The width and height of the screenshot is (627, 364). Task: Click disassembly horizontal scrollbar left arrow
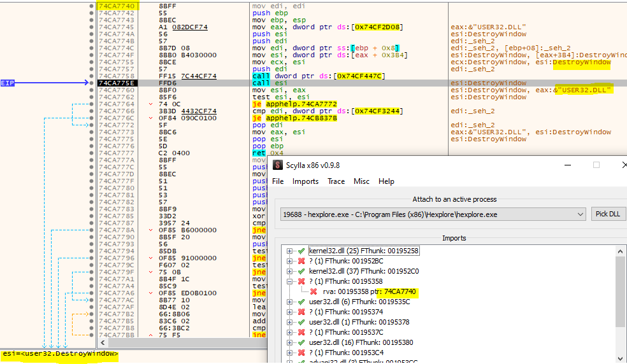point(103,343)
